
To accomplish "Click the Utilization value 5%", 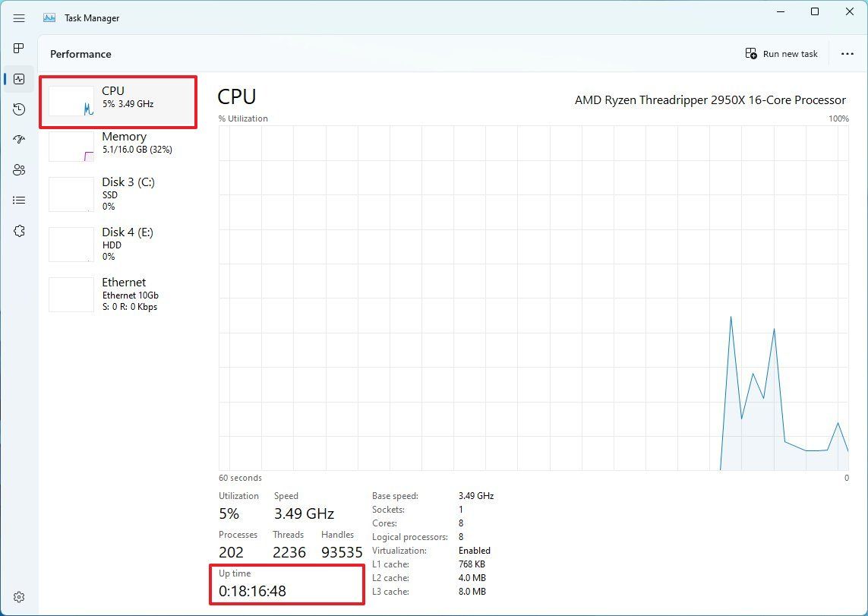I will 229,513.
